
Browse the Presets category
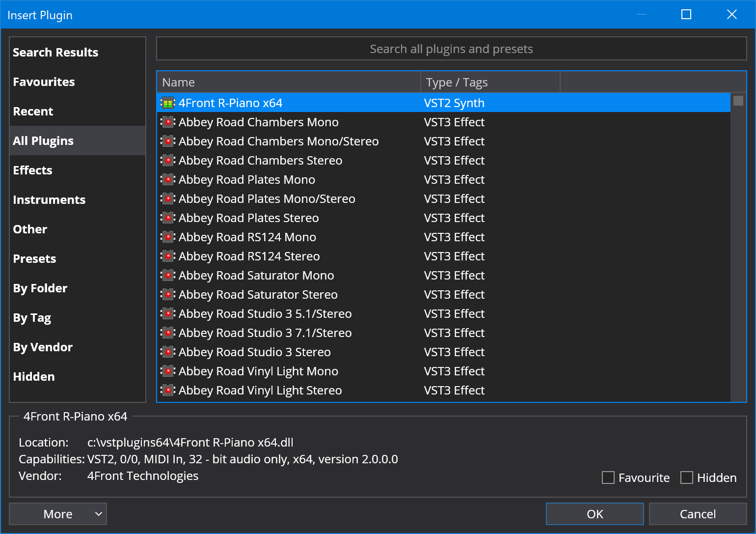(78, 258)
